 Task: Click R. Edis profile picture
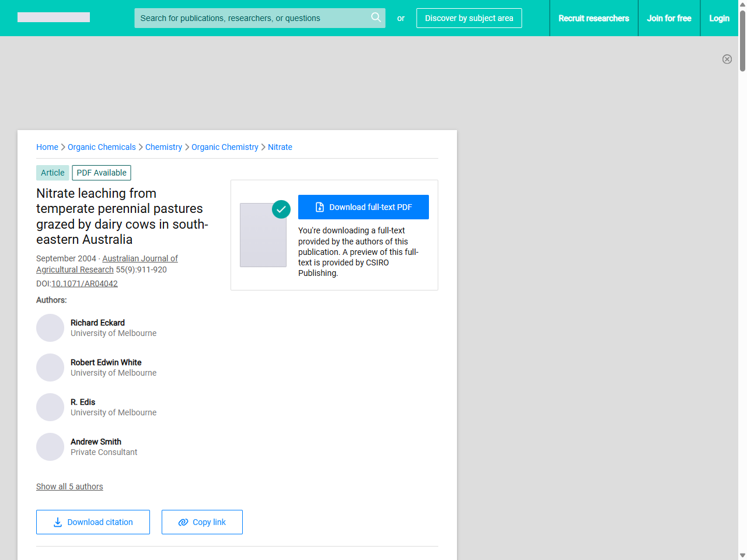[50, 407]
